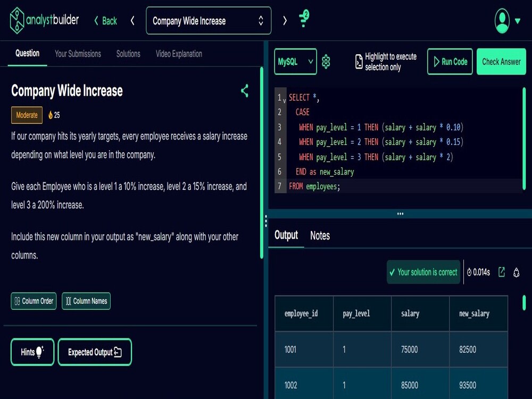Click the Column Order tag
Viewport: 532px width, 399px height.
coord(34,301)
